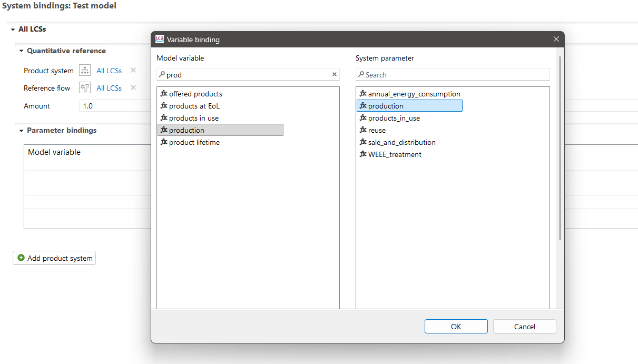Confirm binding with the OK button
The height and width of the screenshot is (364, 638).
tap(456, 327)
